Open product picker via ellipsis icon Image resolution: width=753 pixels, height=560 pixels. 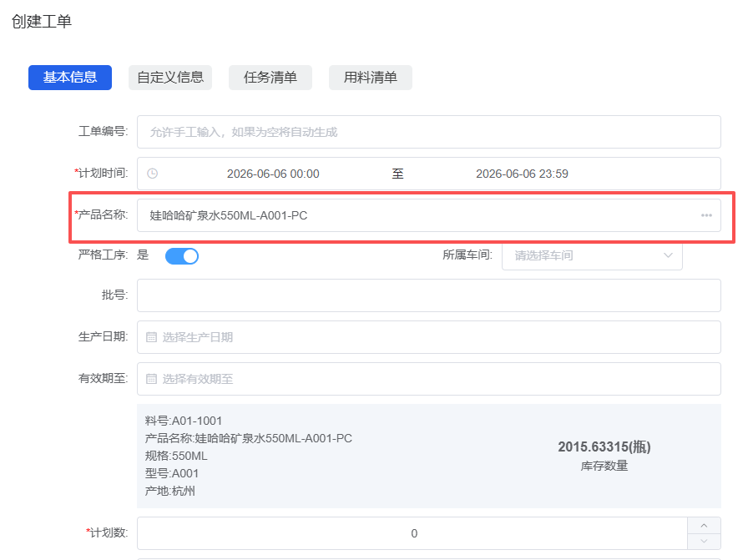tap(706, 215)
